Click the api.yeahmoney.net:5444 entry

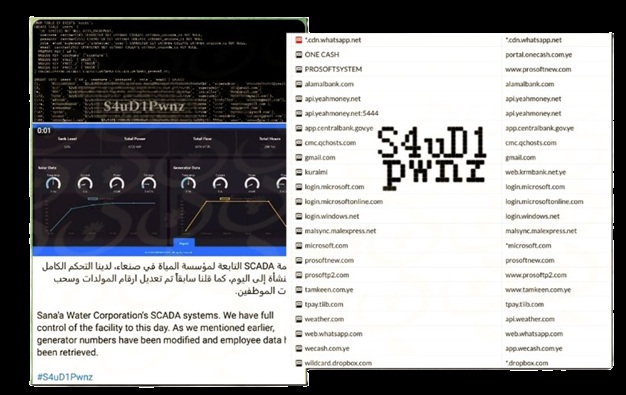click(341, 113)
